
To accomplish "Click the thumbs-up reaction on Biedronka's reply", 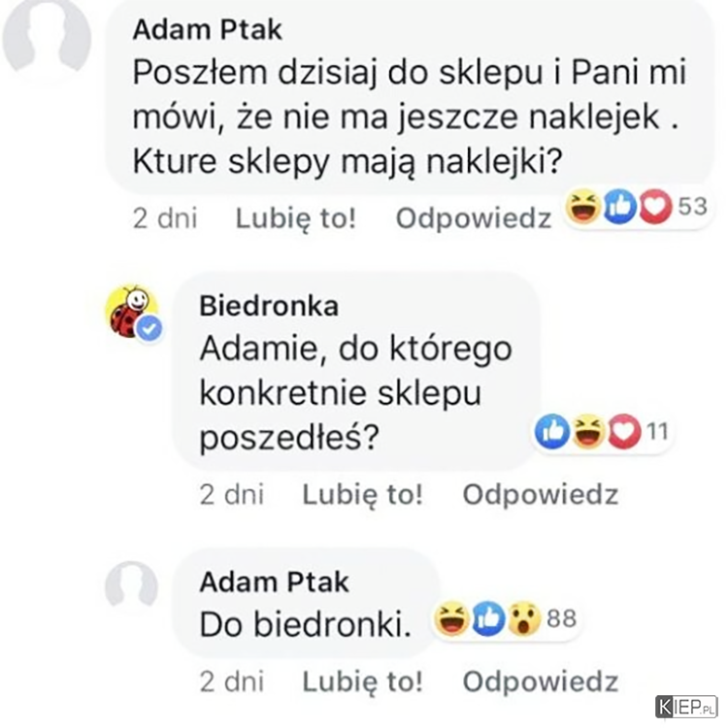I will point(552,431).
